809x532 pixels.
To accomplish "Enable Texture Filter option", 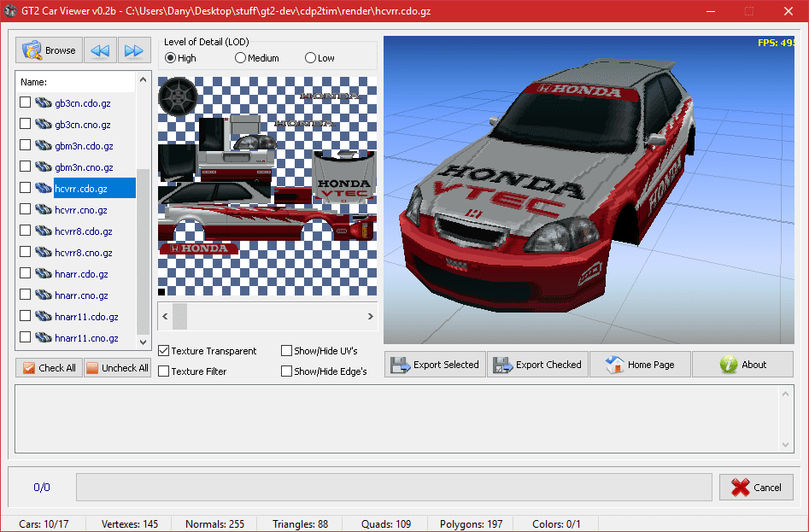I will (163, 371).
